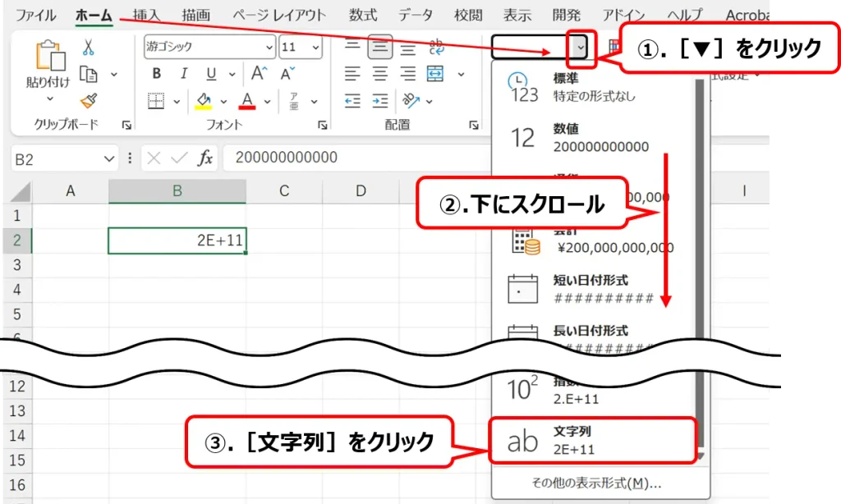Click the Cut scissors icon
This screenshot has width=841, height=504.
click(x=89, y=47)
